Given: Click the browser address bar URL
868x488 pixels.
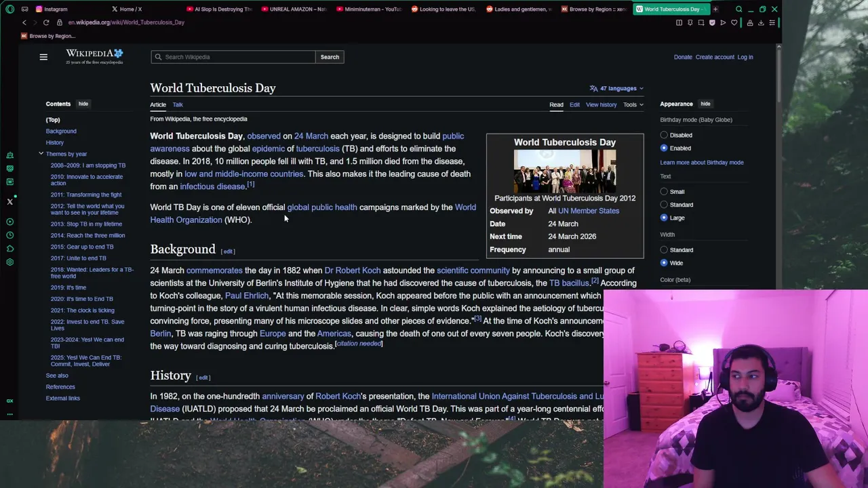Looking at the screenshot, I should point(126,22).
